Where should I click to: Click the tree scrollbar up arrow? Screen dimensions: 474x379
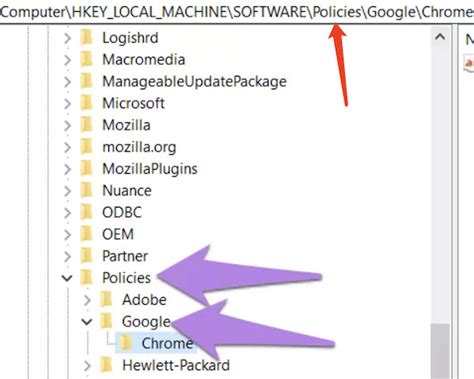[440, 36]
